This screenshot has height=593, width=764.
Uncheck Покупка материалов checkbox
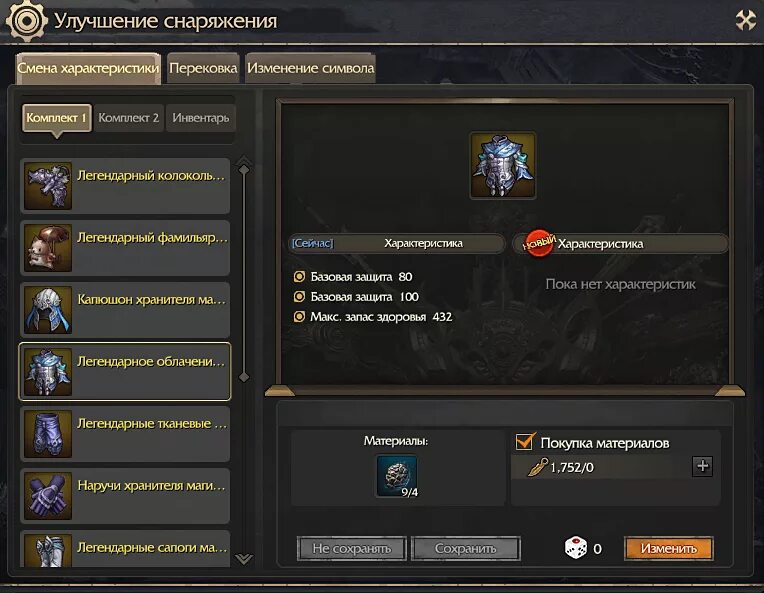click(524, 442)
